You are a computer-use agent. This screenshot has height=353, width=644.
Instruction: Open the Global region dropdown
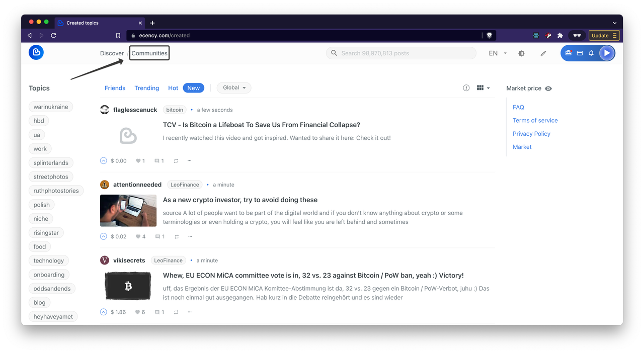[233, 87]
